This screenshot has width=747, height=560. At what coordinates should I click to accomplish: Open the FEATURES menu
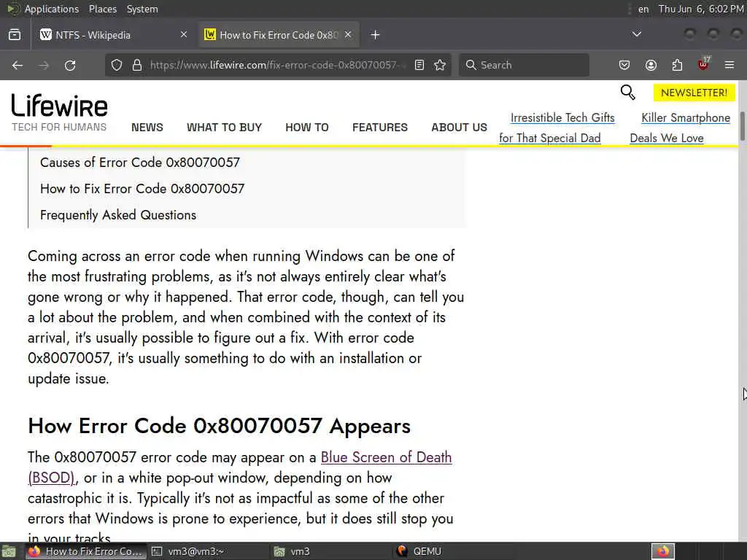[380, 128]
